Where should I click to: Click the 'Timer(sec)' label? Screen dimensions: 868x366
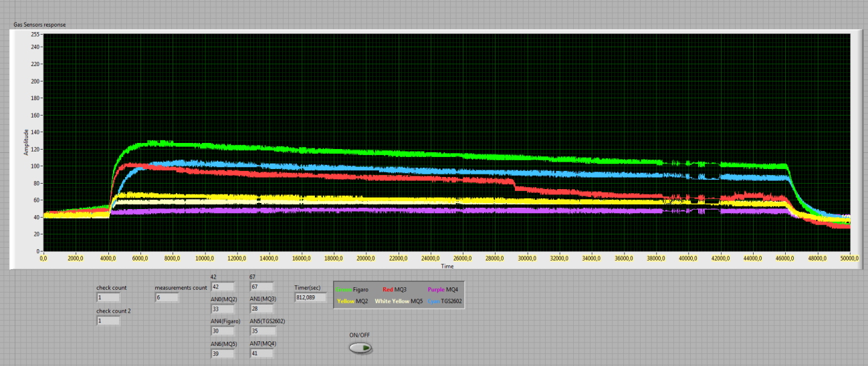click(x=308, y=288)
